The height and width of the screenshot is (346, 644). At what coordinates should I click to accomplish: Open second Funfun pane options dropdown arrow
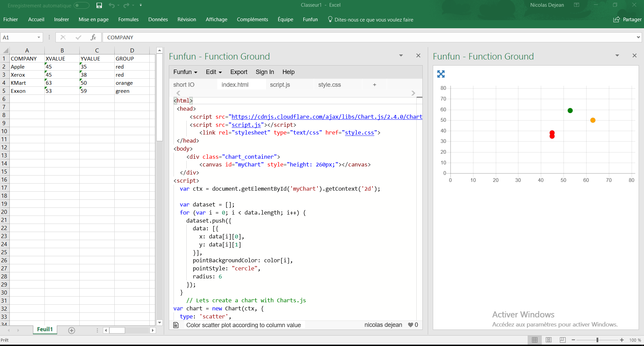[x=617, y=55]
